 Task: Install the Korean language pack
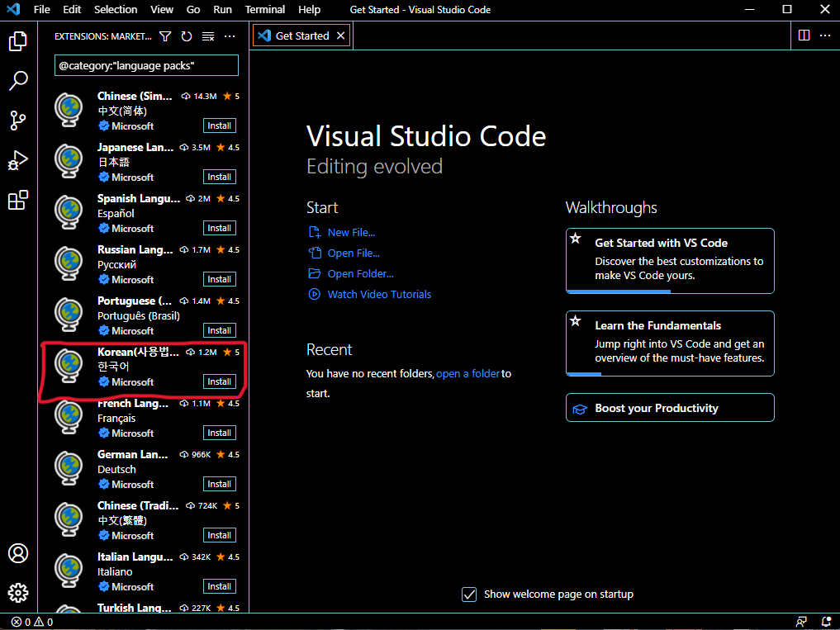[220, 382]
